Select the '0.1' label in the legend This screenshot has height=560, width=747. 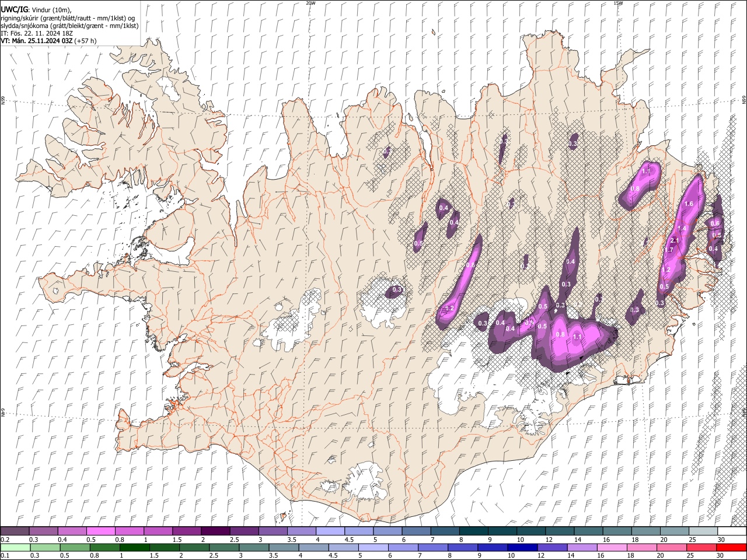(5, 556)
